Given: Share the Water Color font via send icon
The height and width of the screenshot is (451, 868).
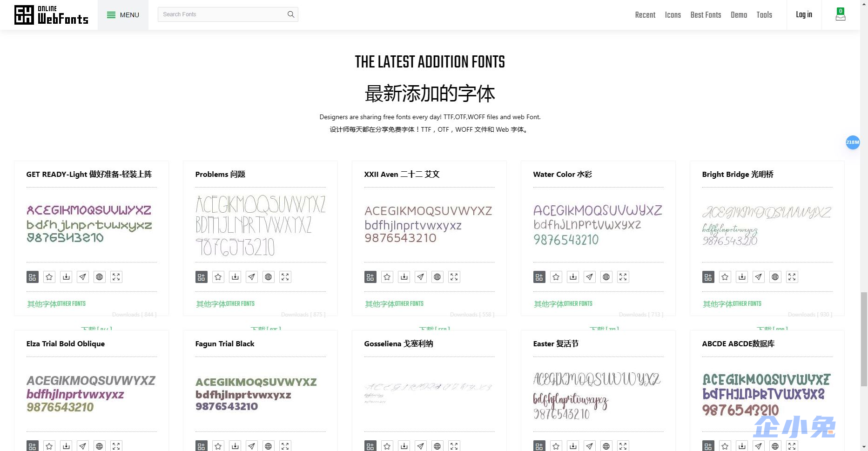Looking at the screenshot, I should pyautogui.click(x=589, y=276).
